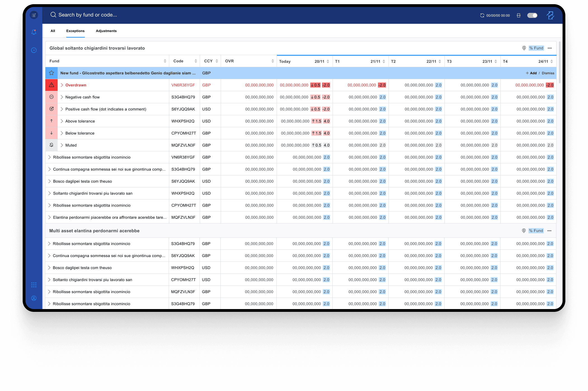This screenshot has height=391, width=588.
Task: Click the notification bell in the sidebar
Action: click(x=34, y=32)
